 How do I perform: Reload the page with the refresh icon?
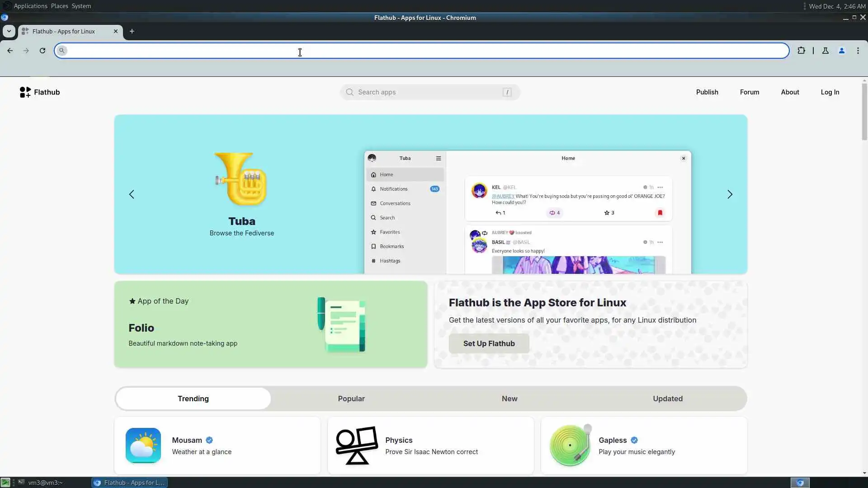(42, 51)
